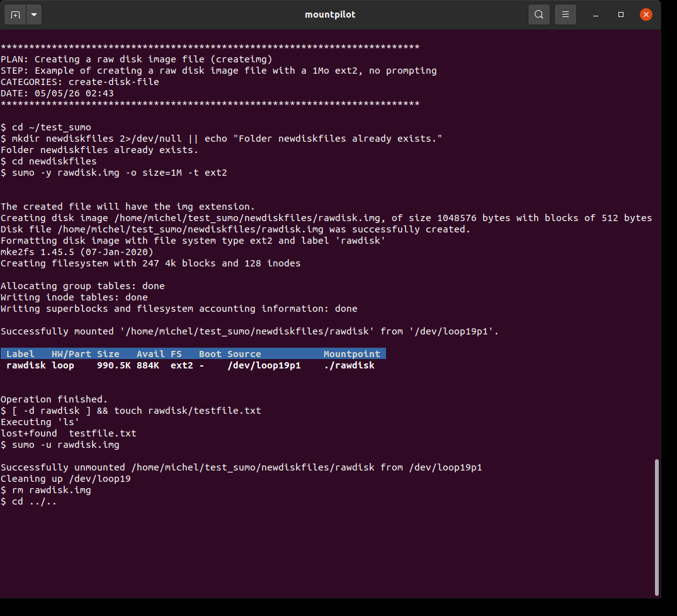This screenshot has height=616, width=677.
Task: Click the 'Size' table header
Action: coord(108,354)
